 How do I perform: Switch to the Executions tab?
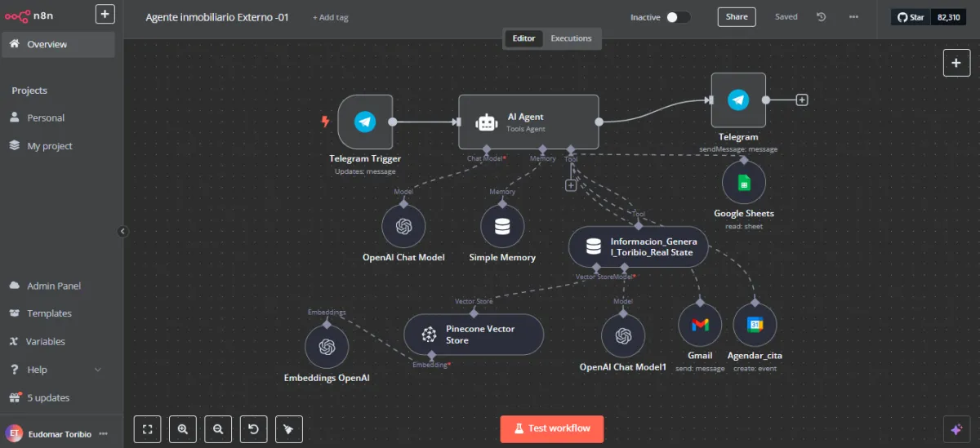click(571, 38)
